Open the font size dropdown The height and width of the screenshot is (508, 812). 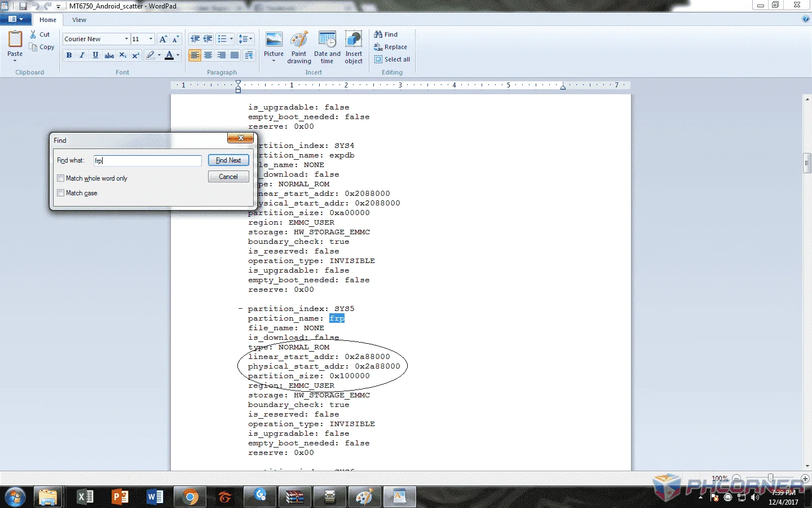(151, 39)
